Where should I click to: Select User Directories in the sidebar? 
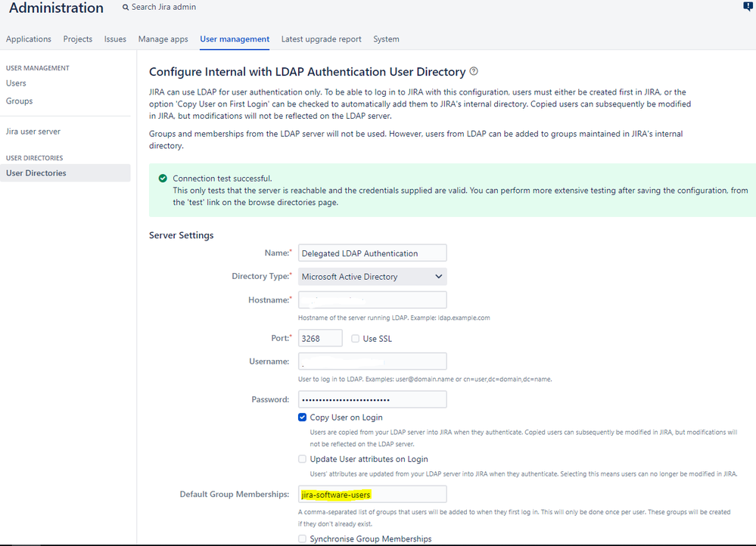(65, 173)
